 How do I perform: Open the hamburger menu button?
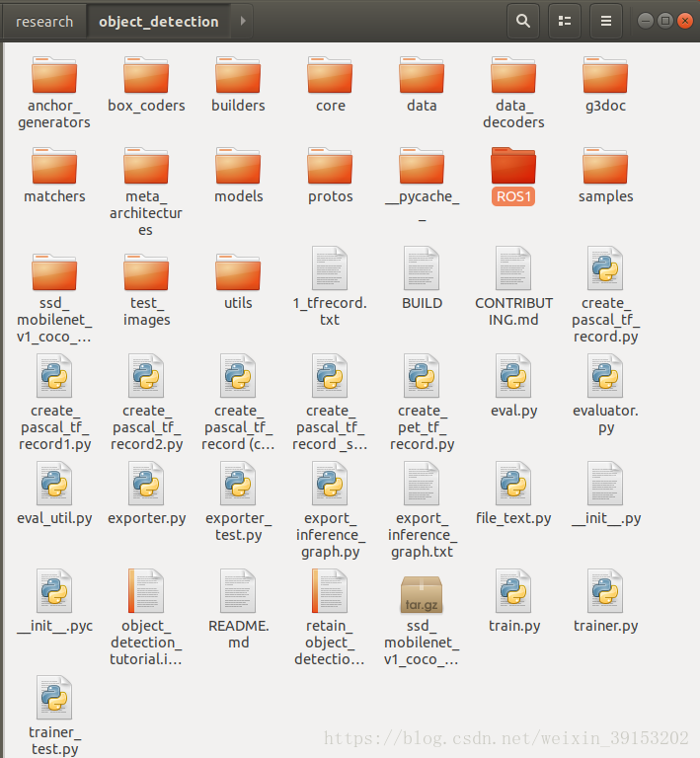click(x=606, y=22)
